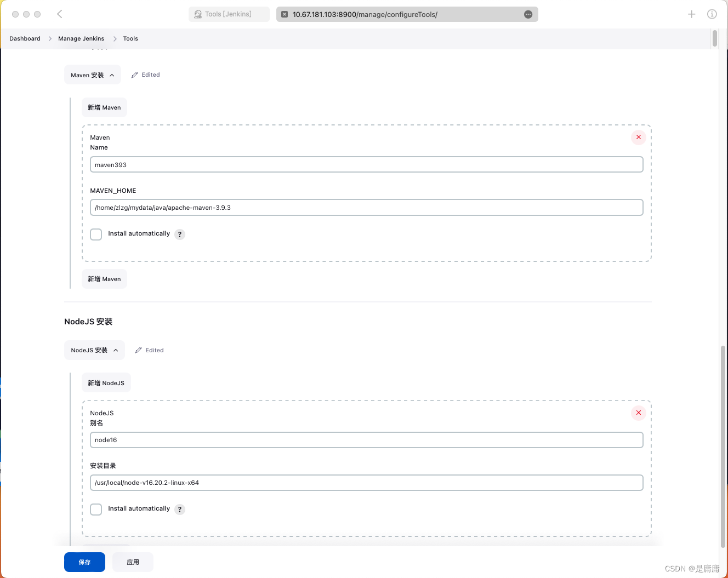The image size is (728, 578).
Task: Go to Dashboard breadcrumb
Action: (x=25, y=38)
